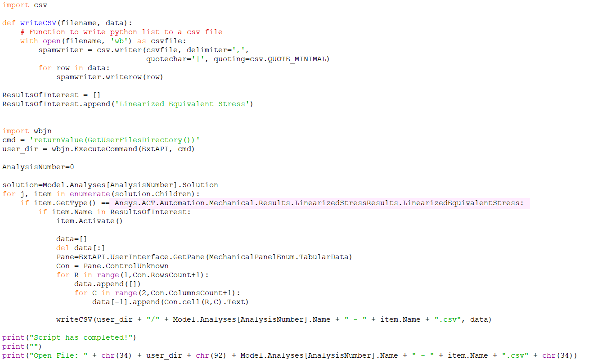Click the 'import csv' line
This screenshot has height=364, width=589.
[x=24, y=5]
